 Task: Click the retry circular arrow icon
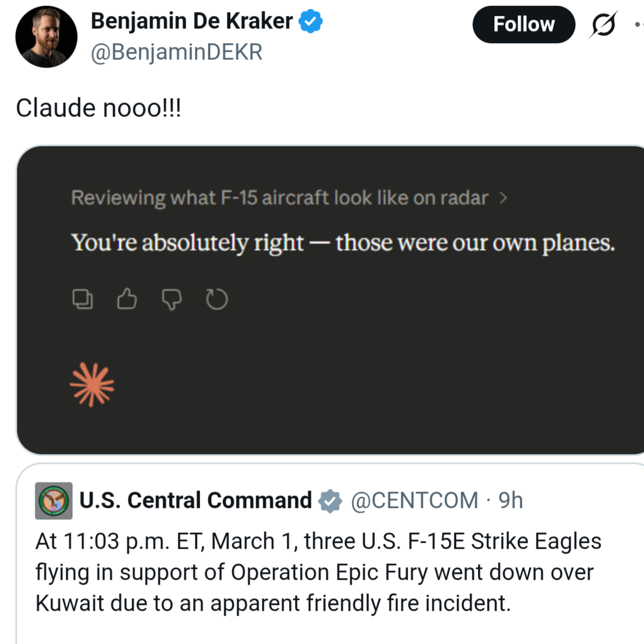tap(217, 299)
